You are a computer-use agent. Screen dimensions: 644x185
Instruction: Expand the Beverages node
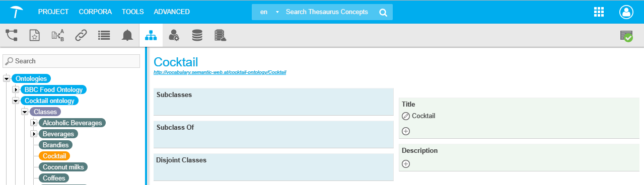34,134
